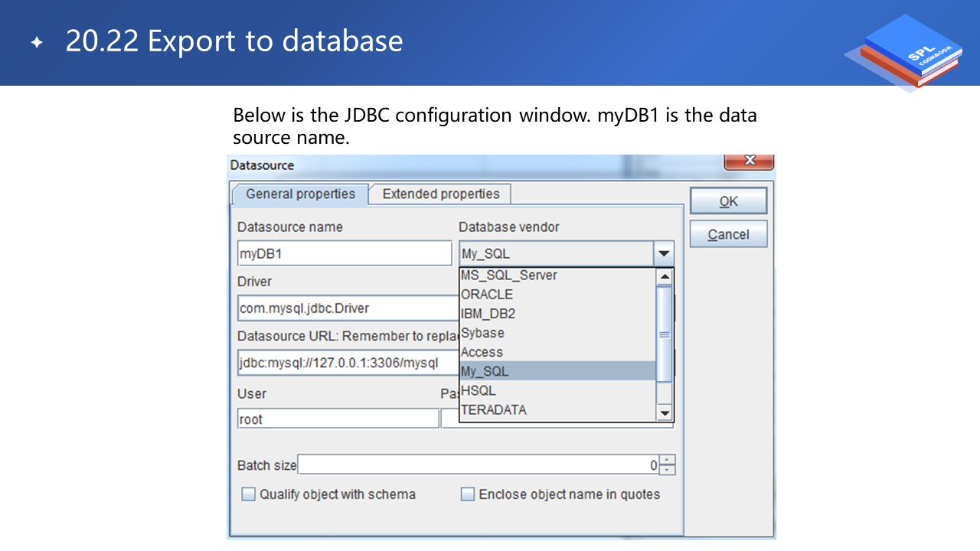Choose ORACLE in the vendor list
980x551 pixels.
(487, 295)
